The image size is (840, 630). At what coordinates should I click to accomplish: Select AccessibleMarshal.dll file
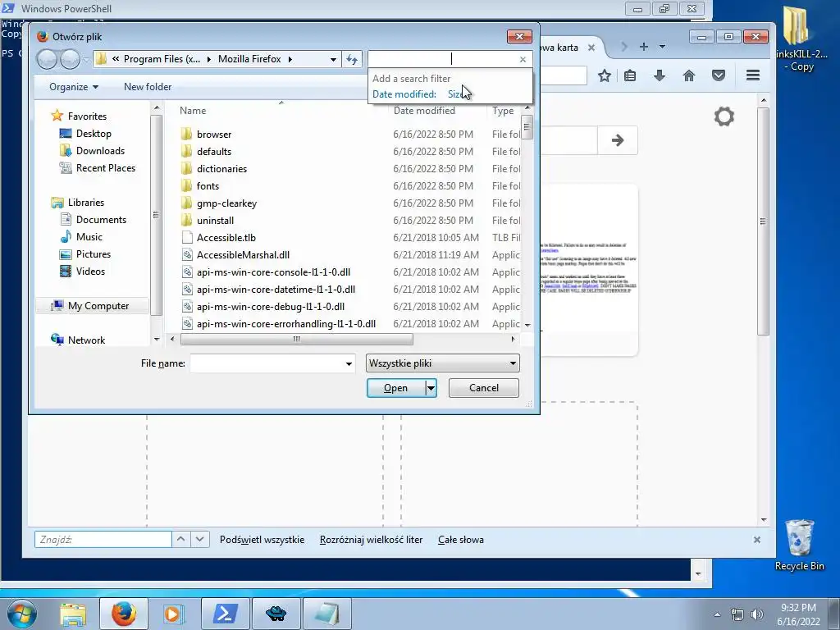pyautogui.click(x=243, y=255)
